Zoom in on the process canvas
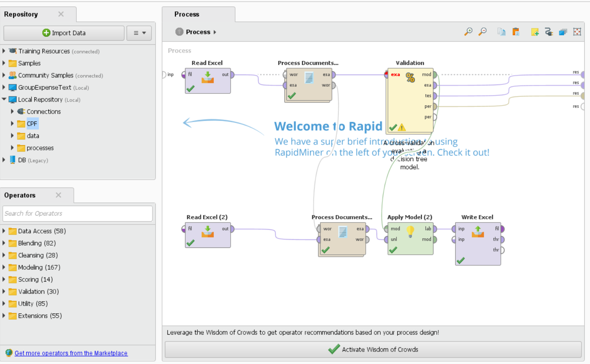Screen dimensions: 590x364 [x=468, y=31]
